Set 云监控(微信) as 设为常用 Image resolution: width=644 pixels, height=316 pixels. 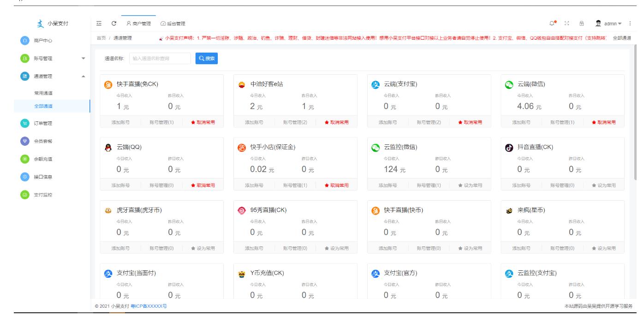[x=470, y=185]
